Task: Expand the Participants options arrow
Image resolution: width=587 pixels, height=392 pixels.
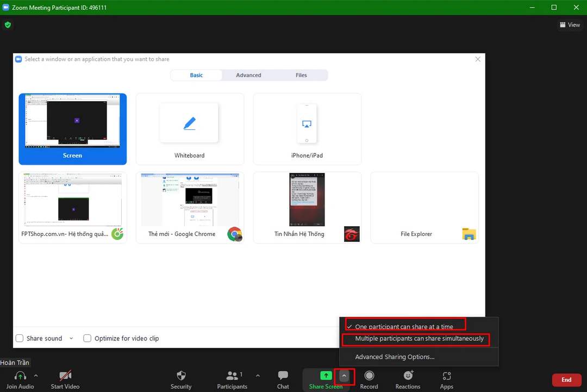Action: 258,375
